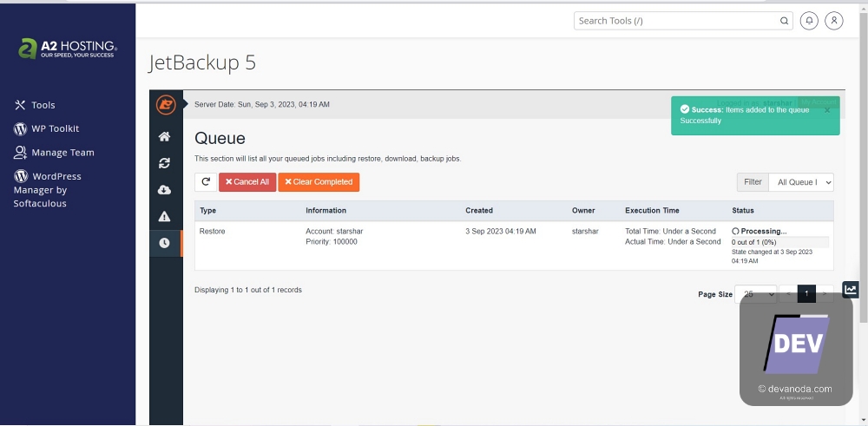Click the Softaculous WordPress icon
The image size is (868, 426).
21,176
